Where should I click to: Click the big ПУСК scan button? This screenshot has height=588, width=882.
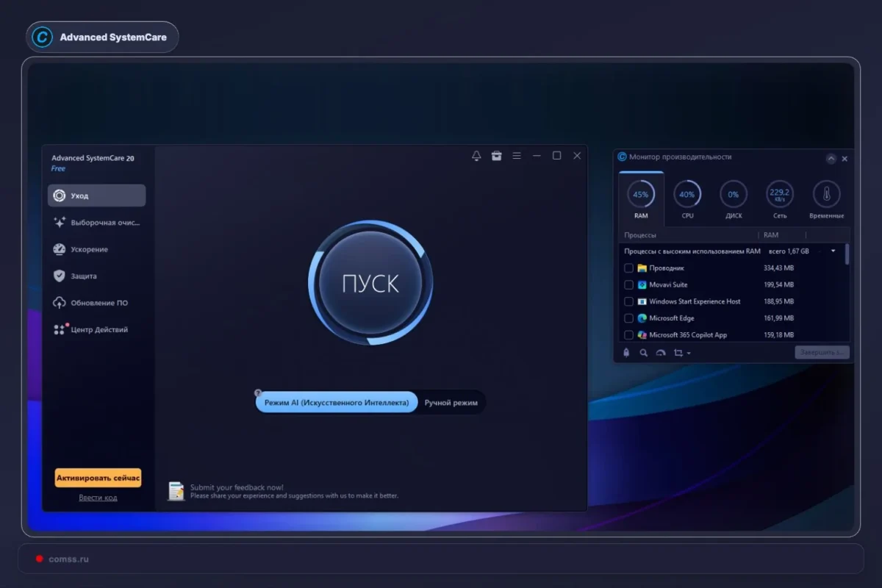point(370,284)
